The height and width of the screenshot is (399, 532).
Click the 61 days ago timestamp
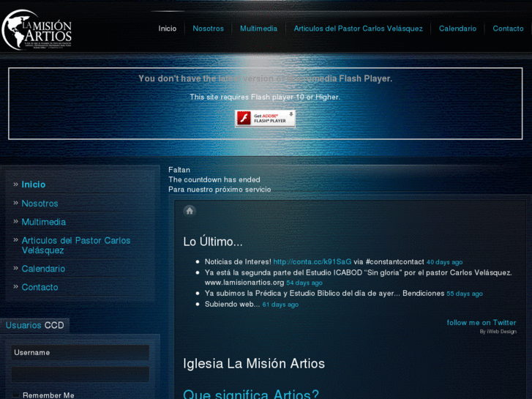coord(280,305)
